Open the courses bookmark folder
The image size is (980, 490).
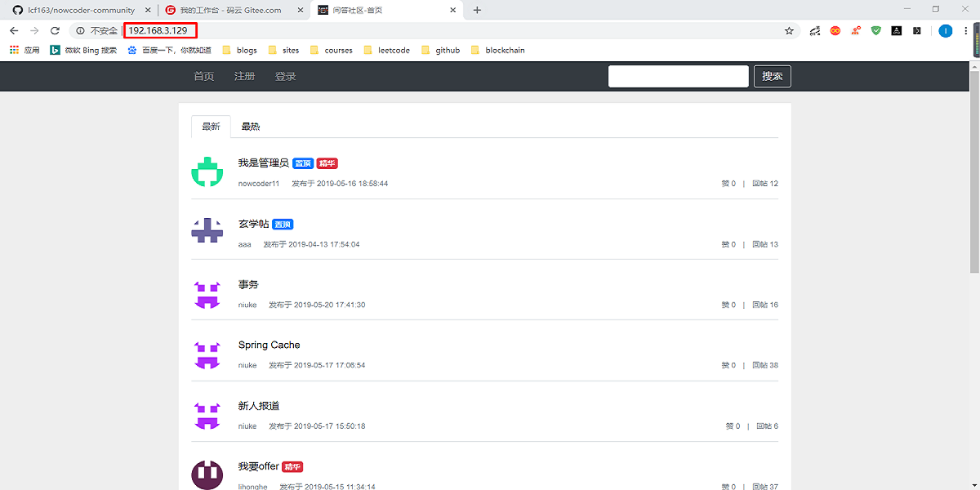331,50
